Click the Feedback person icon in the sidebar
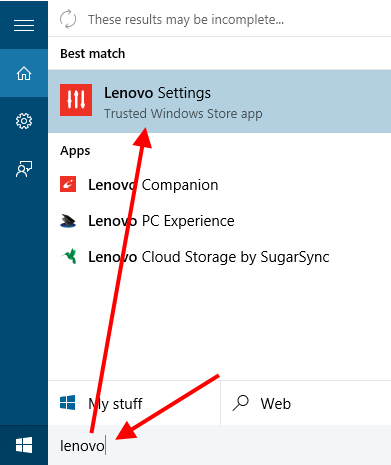 pyautogui.click(x=24, y=169)
